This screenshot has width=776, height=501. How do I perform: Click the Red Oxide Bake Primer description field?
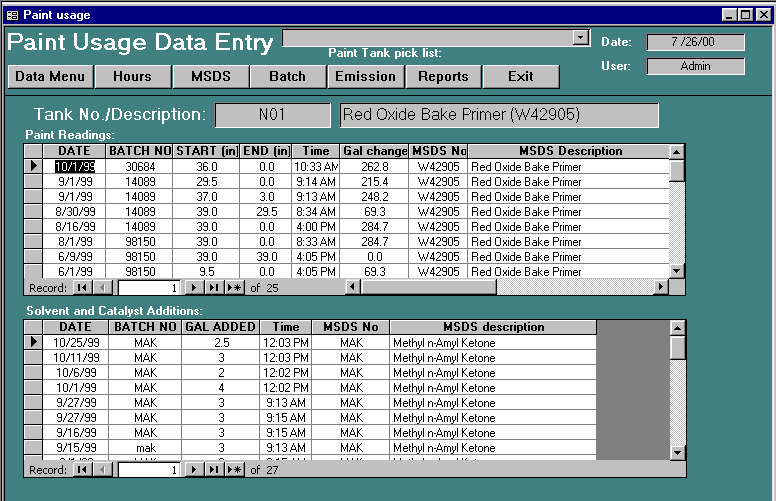499,115
